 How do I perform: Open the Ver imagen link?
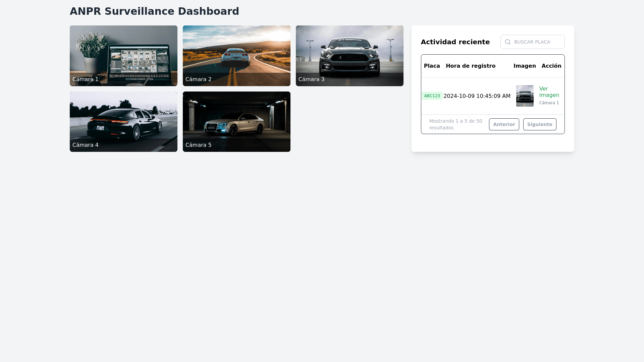(x=549, y=92)
